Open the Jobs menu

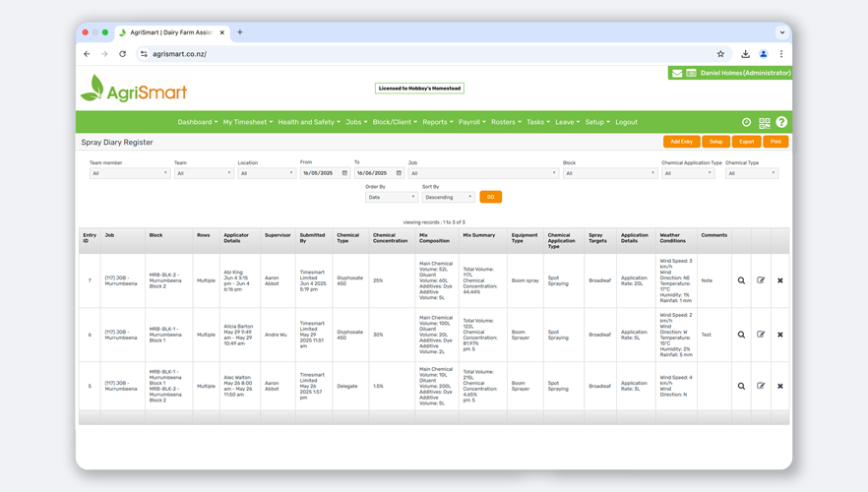point(356,122)
